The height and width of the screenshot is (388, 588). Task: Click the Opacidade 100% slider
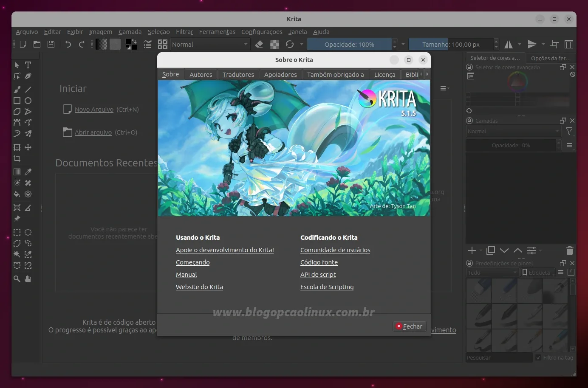point(349,44)
